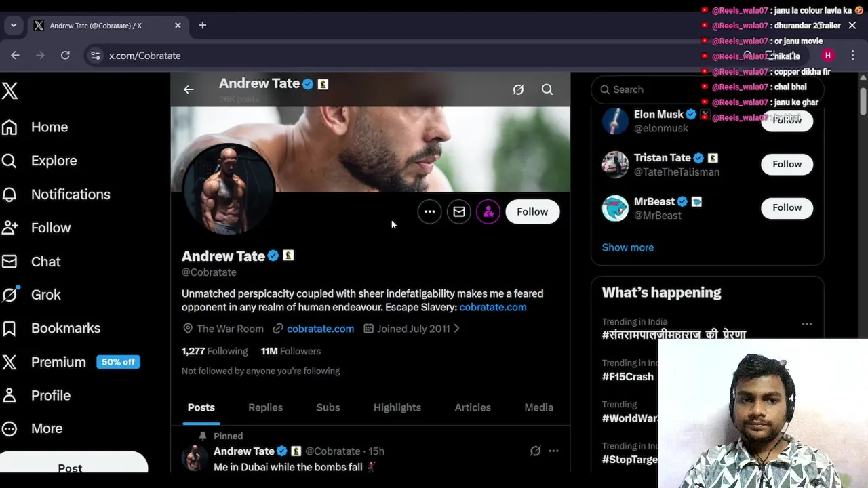Open pinned post more options
This screenshot has width=868, height=488.
pyautogui.click(x=553, y=451)
